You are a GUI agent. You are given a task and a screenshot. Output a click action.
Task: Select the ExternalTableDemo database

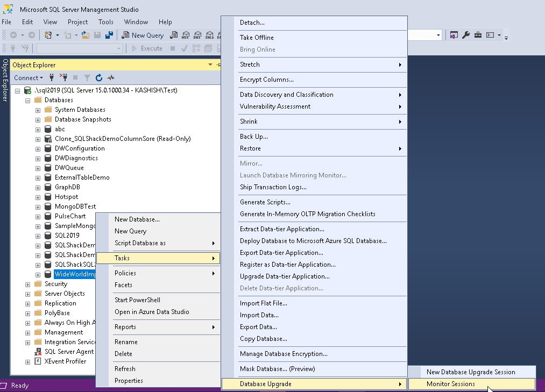tap(82, 177)
